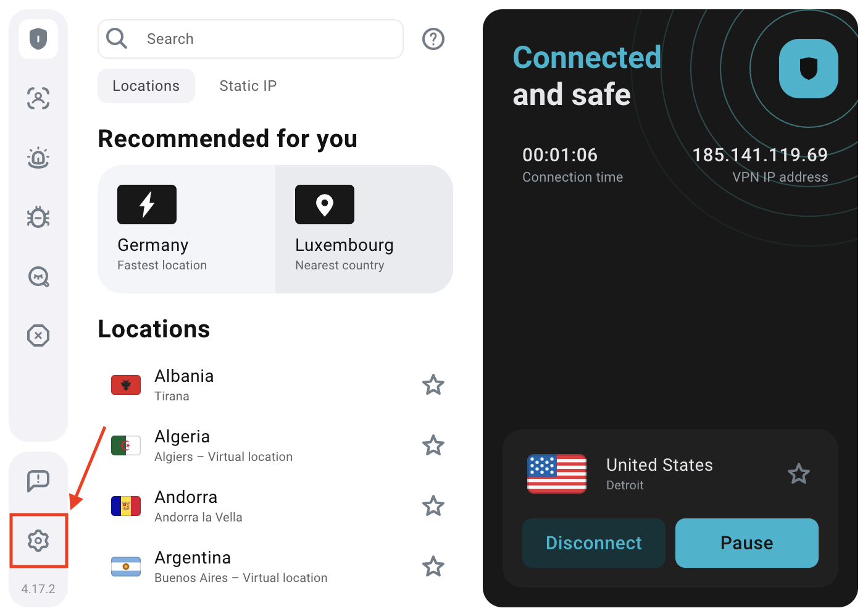868x616 pixels.
Task: Open the CleanWeb X hexagon icon
Action: pos(38,335)
